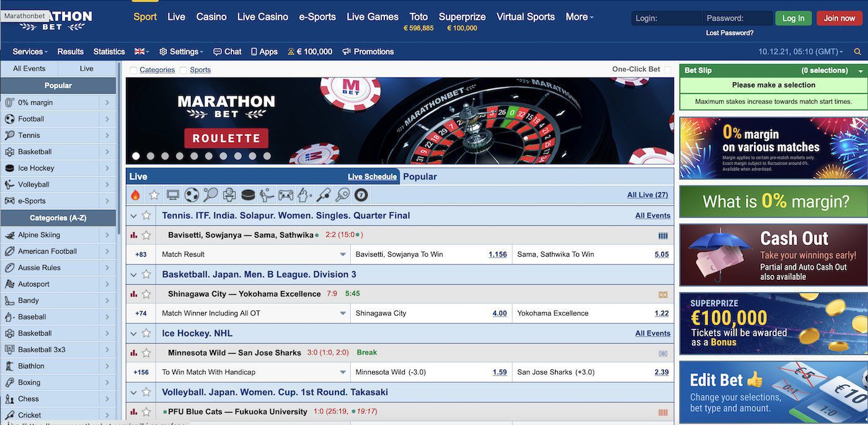
Task: Filter live events by ice hockey puck icon
Action: pos(248,195)
